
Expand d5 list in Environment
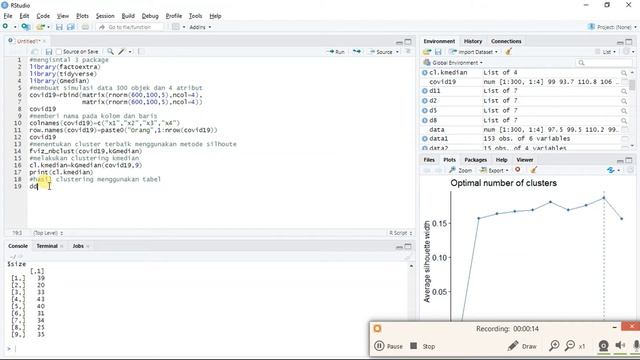click(424, 111)
